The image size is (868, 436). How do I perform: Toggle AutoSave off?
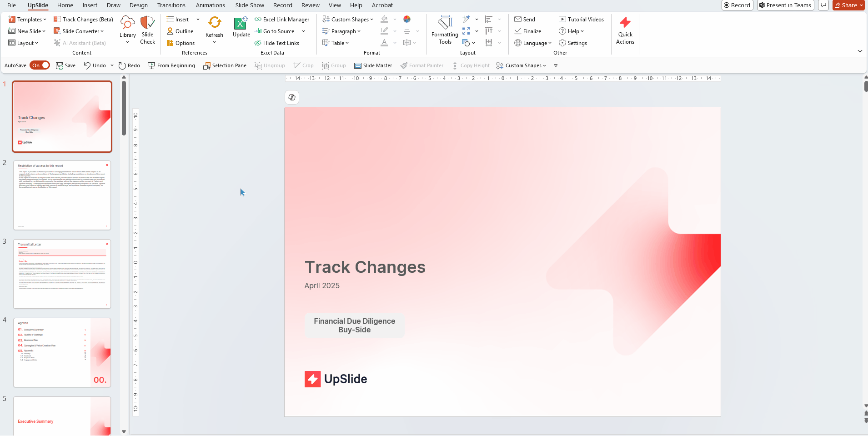(x=40, y=65)
